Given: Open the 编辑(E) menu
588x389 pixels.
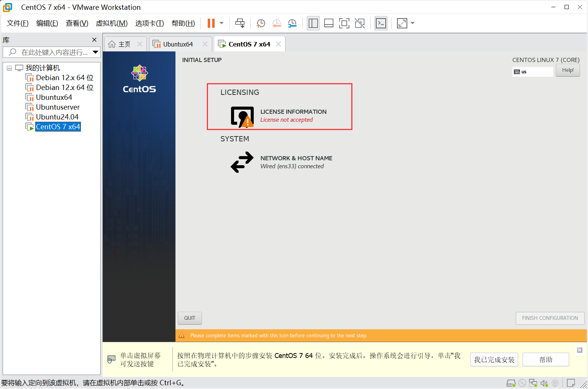Looking at the screenshot, I should 47,23.
